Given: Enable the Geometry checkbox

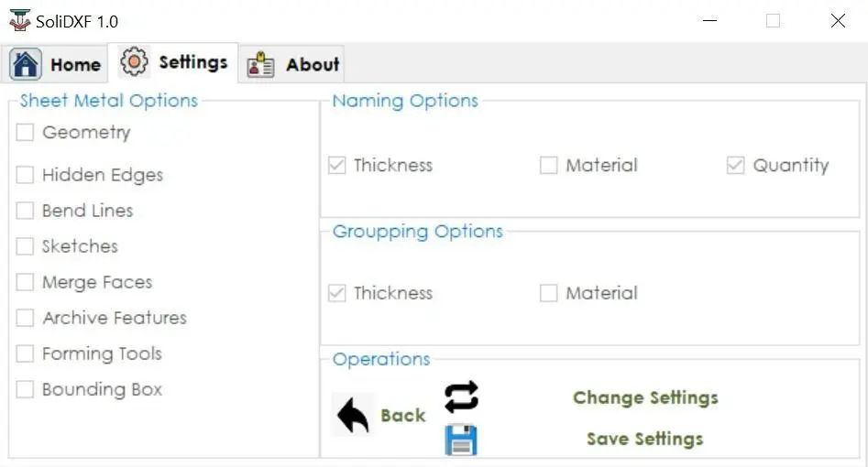Looking at the screenshot, I should click(26, 133).
